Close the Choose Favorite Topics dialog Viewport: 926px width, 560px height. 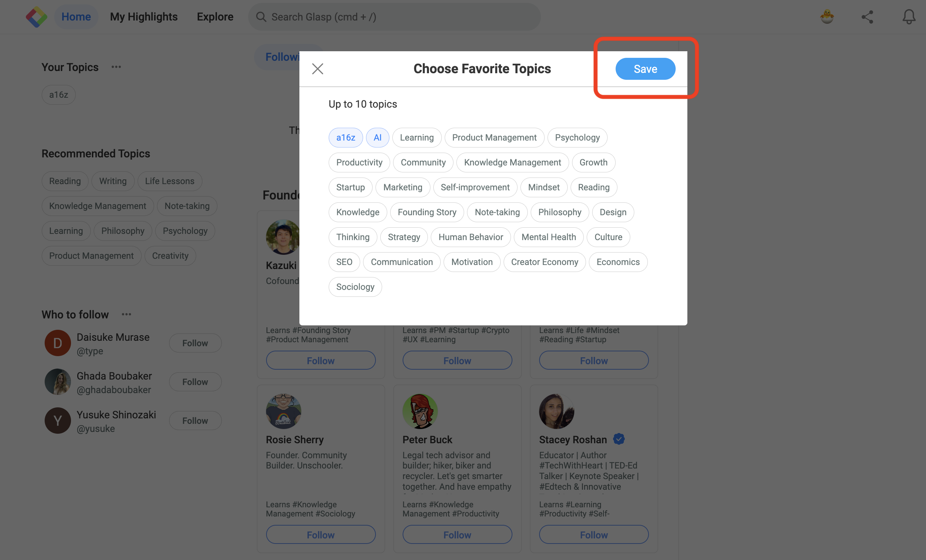318,69
